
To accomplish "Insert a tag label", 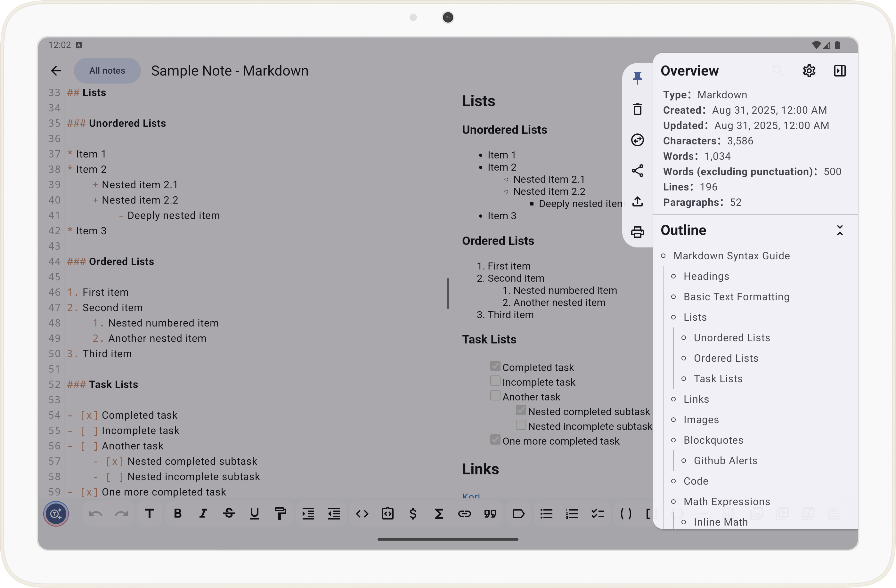I will pos(518,513).
